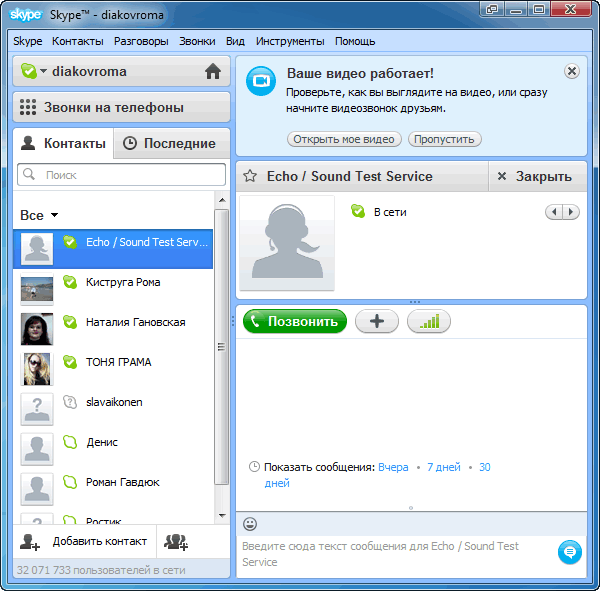
Task: Open the Skype menu
Action: tap(28, 41)
